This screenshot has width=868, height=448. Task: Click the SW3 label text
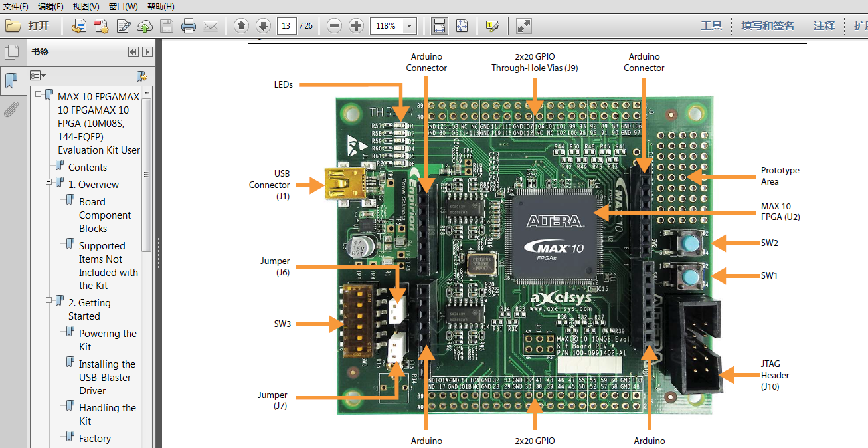click(282, 324)
